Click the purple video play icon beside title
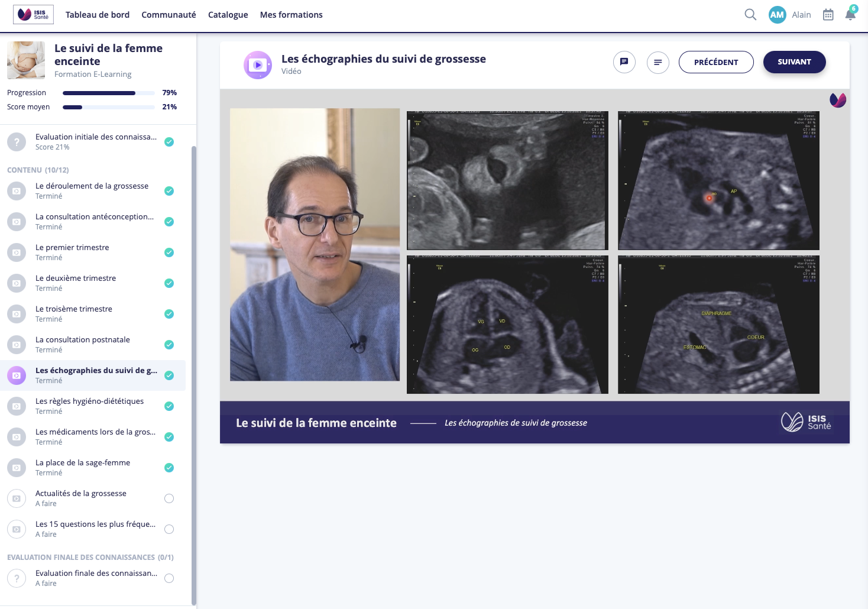The image size is (868, 609). tap(258, 65)
